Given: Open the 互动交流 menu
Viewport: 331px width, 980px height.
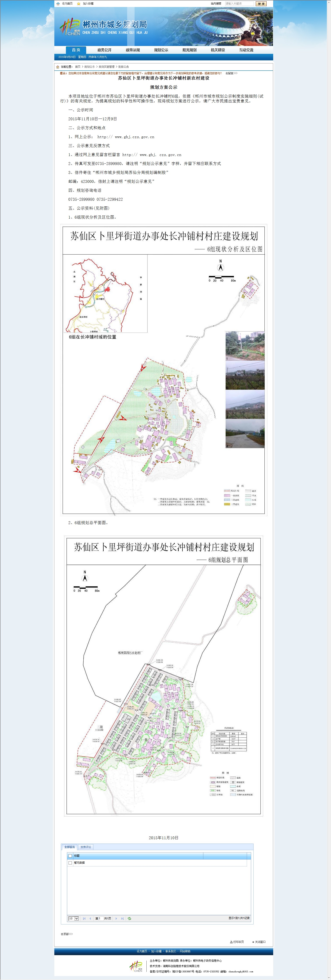Looking at the screenshot, I should tap(246, 50).
